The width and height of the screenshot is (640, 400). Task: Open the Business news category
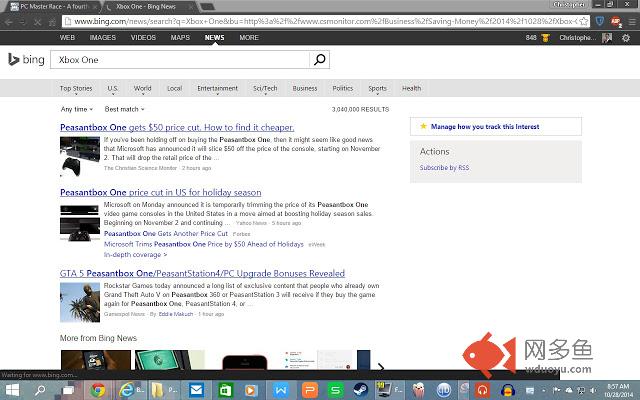coord(304,88)
